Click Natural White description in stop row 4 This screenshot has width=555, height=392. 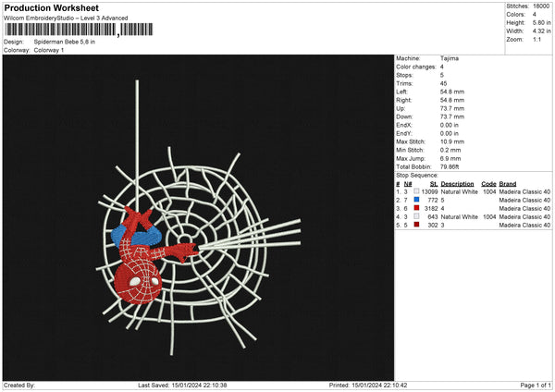pyautogui.click(x=459, y=217)
